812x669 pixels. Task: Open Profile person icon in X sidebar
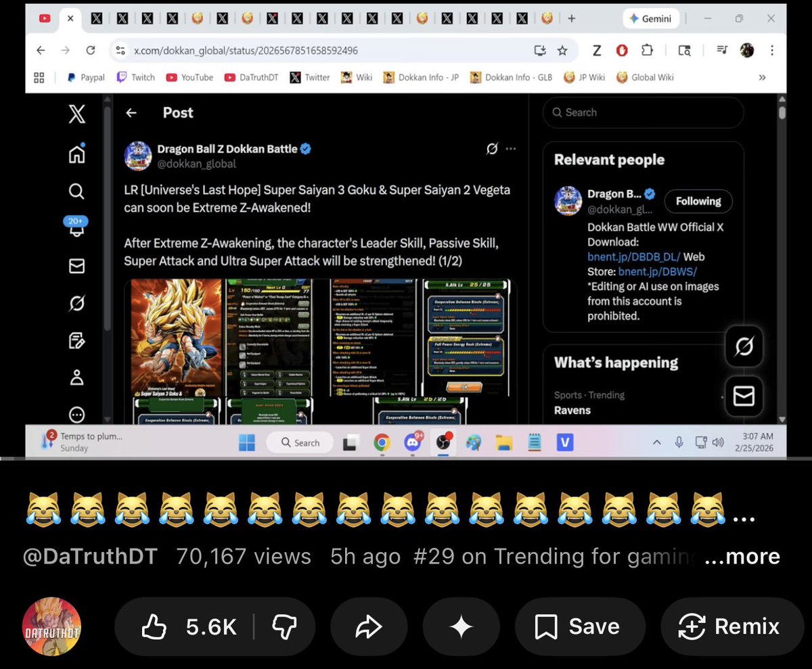[76, 377]
